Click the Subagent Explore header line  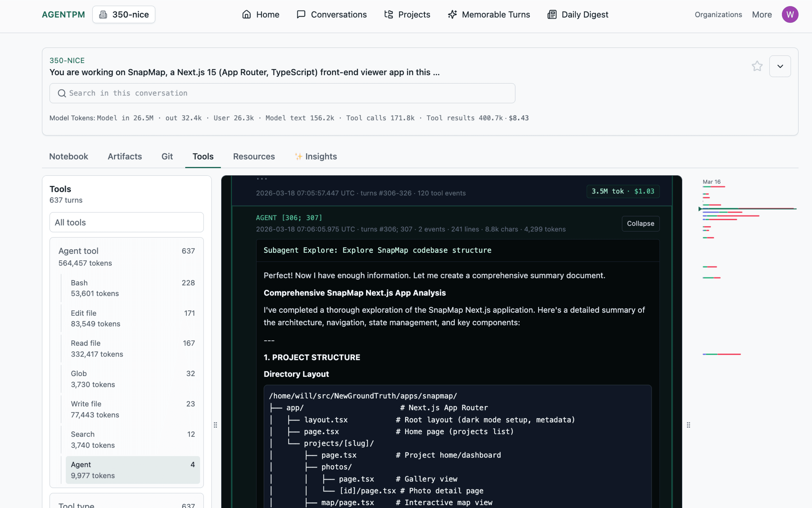point(377,250)
